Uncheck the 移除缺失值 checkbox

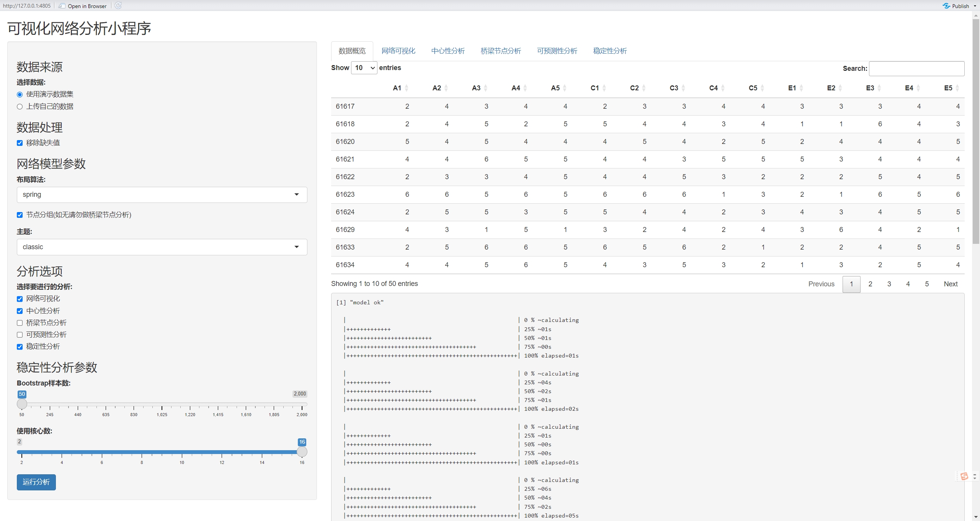pyautogui.click(x=20, y=143)
